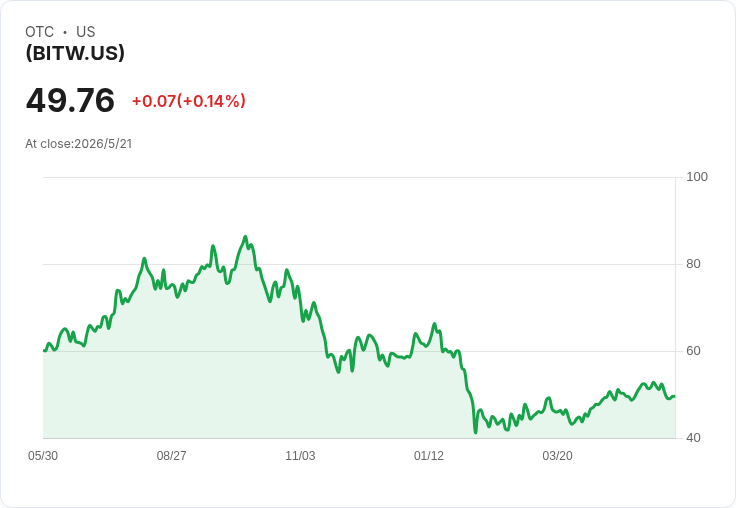The image size is (736, 508).
Task: Click the chart's lowest trough point
Action: [x=475, y=432]
